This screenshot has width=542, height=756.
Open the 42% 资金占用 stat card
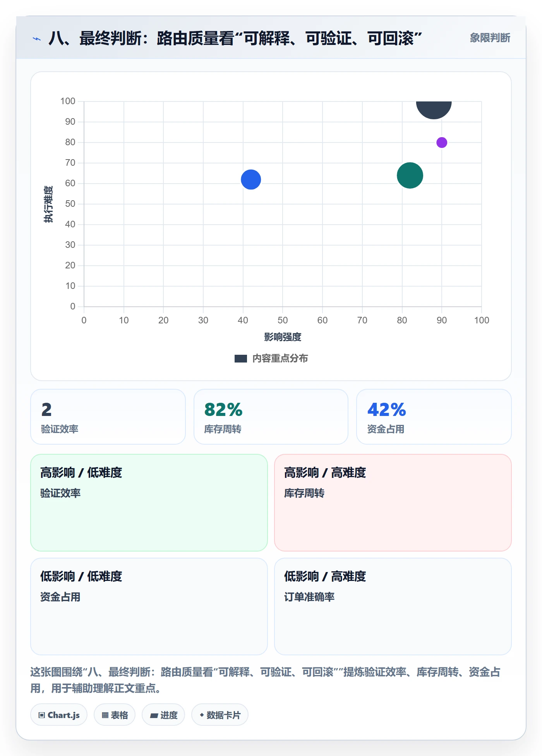click(x=434, y=417)
